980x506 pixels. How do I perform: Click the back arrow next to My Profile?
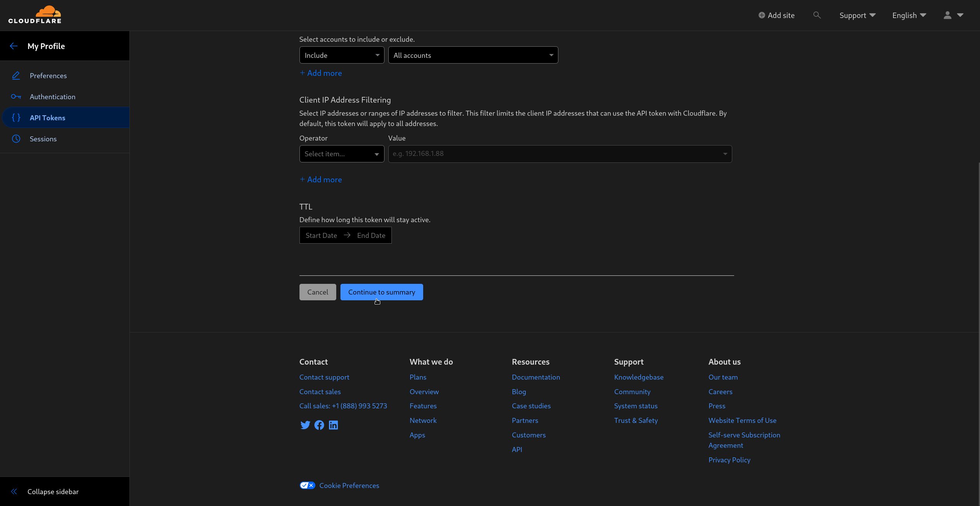(x=14, y=46)
